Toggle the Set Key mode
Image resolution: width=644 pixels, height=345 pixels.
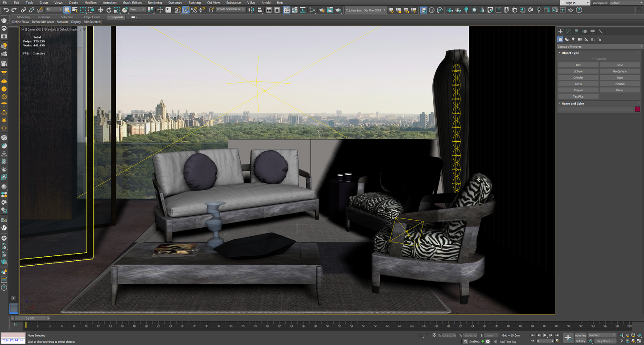click(x=580, y=341)
